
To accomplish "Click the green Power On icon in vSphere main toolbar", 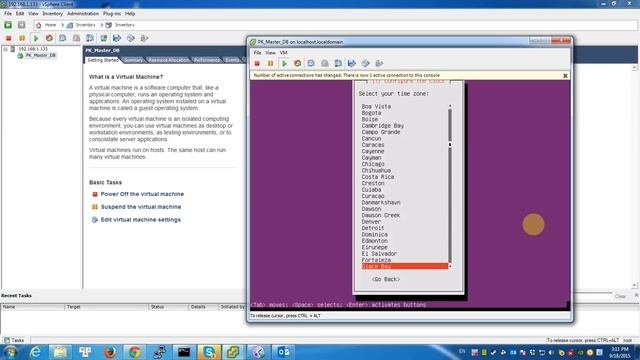I will [36, 38].
